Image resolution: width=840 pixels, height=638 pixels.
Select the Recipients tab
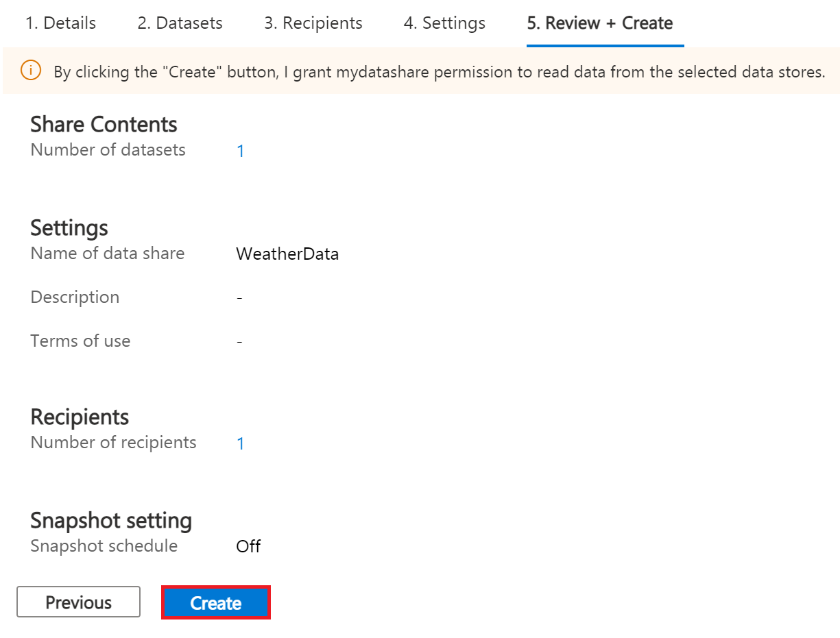312,23
